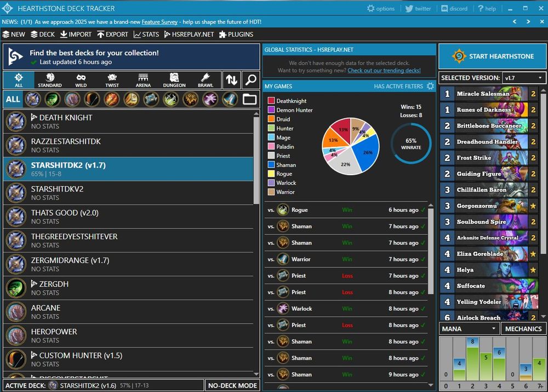Open the archived decks folder icon
This screenshot has width=548, height=392.
coord(249,100)
